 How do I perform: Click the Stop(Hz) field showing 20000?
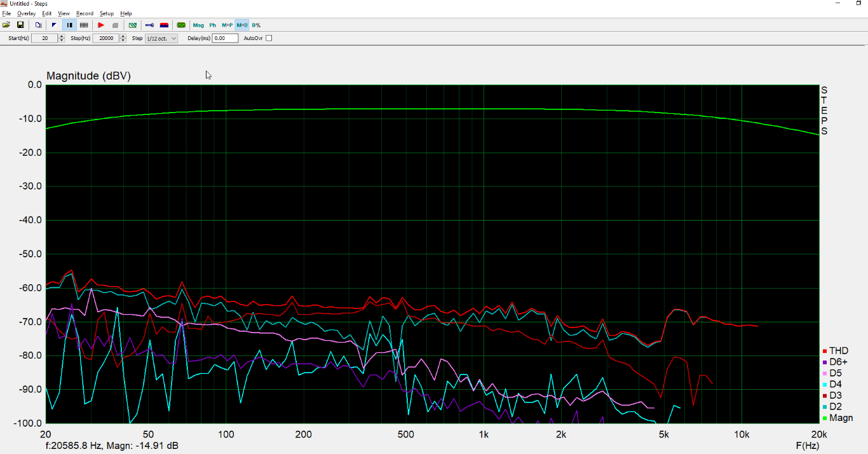[x=106, y=38]
